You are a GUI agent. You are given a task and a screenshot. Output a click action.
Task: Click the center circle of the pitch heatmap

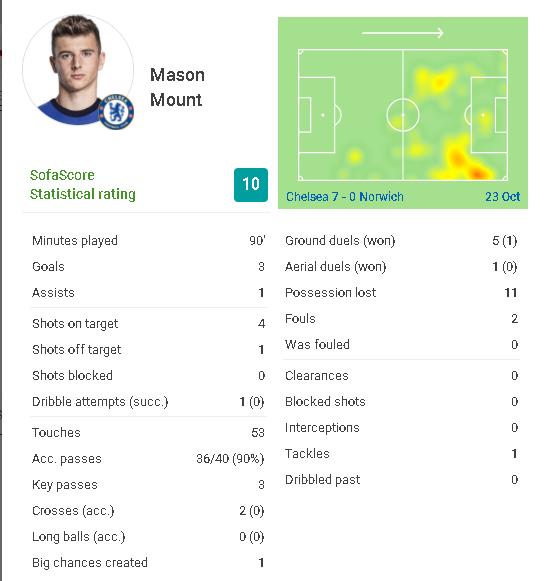[403, 115]
